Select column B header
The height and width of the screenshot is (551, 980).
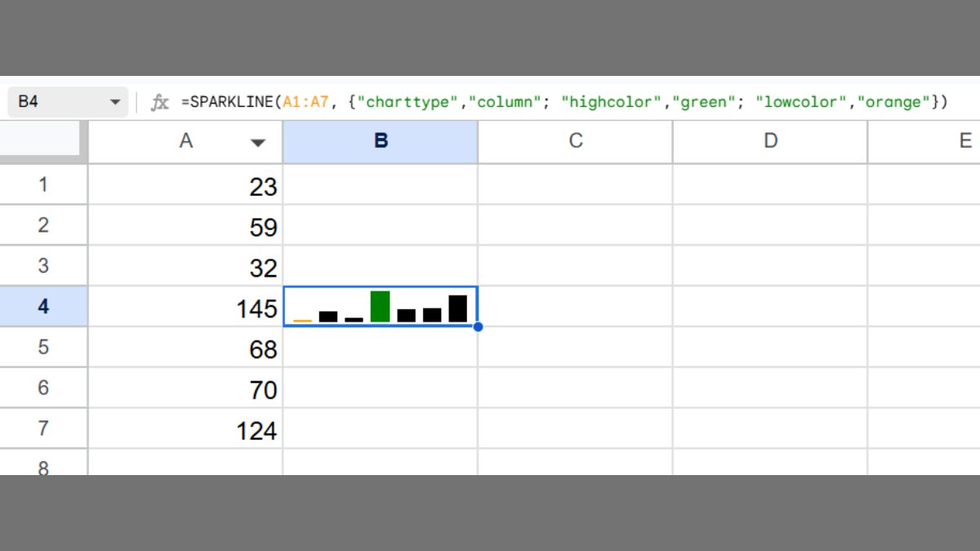coord(381,141)
